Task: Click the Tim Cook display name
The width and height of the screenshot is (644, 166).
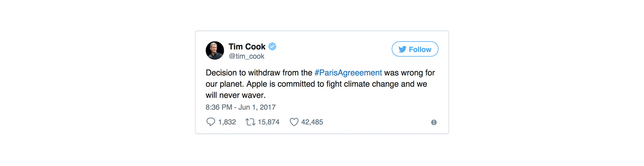Action: [247, 46]
